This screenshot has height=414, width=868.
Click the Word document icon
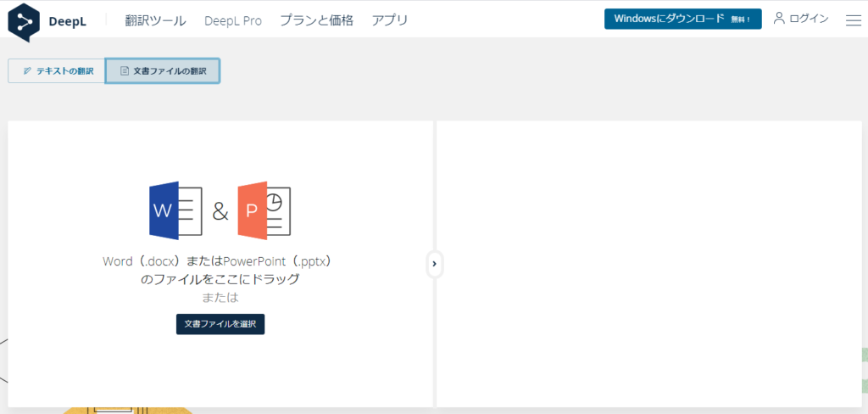pos(175,210)
